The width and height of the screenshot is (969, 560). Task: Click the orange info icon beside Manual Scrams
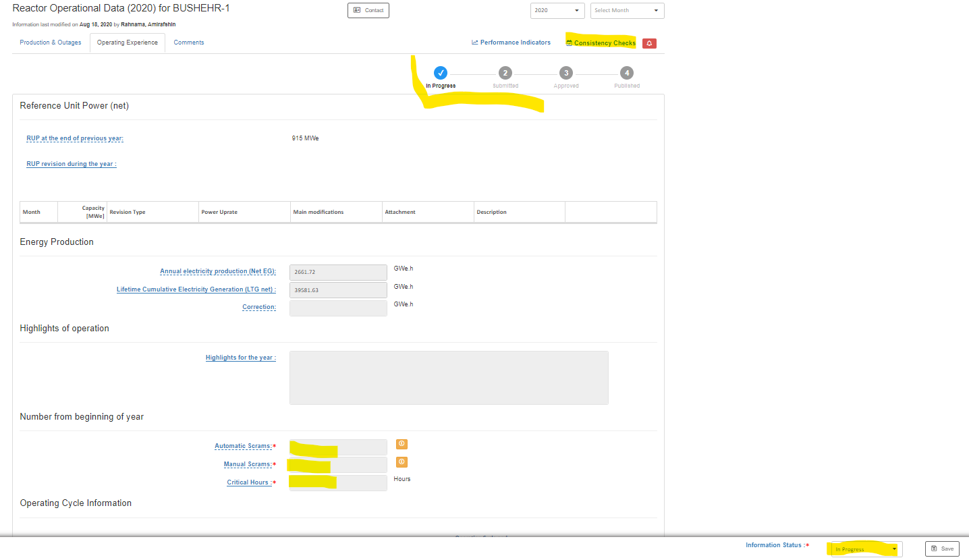point(402,462)
